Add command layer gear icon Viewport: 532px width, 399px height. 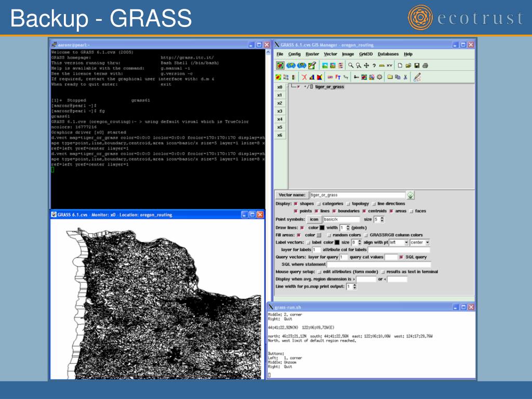[380, 77]
